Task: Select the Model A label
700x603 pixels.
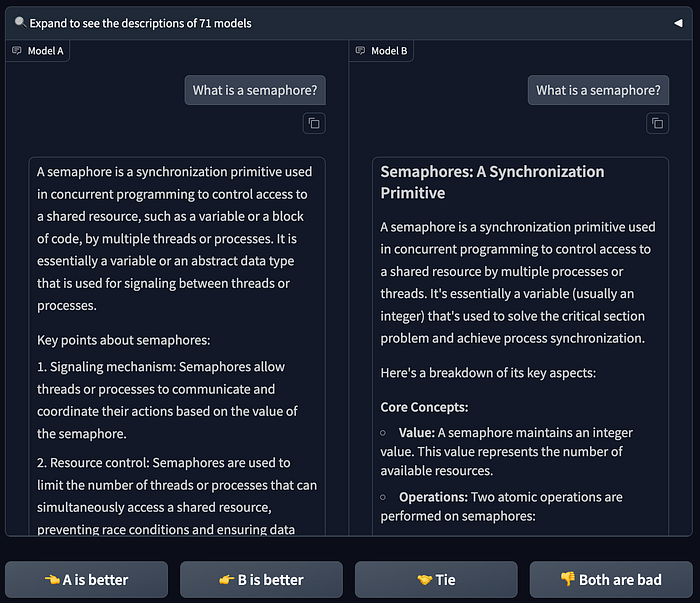Action: tap(45, 51)
